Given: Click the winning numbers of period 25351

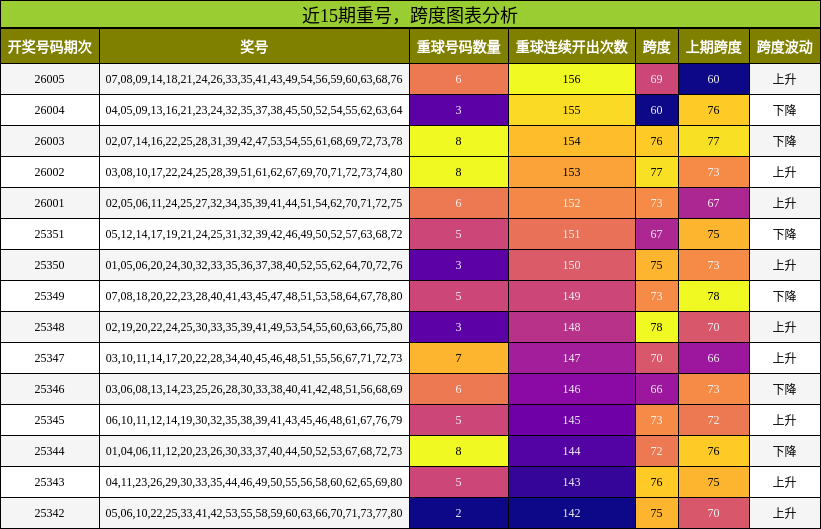Looking at the screenshot, I should (x=254, y=234).
